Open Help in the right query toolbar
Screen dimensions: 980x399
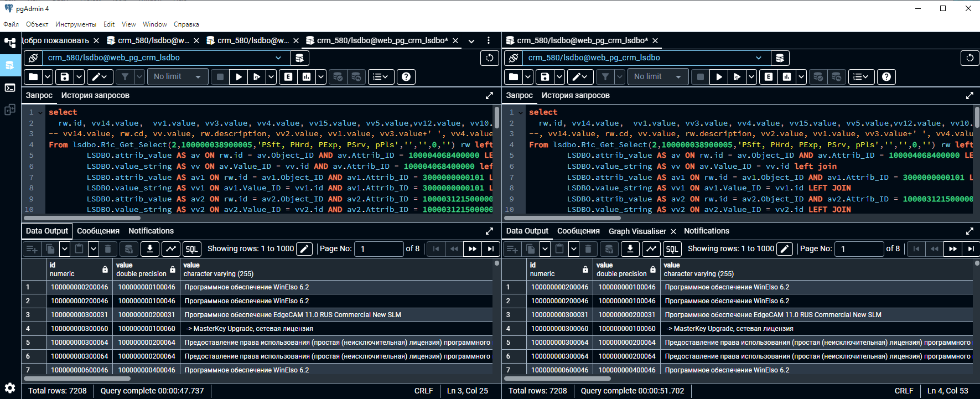[x=886, y=77]
